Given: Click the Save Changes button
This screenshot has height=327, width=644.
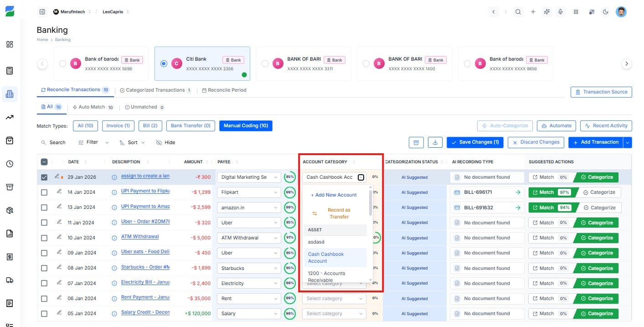Looking at the screenshot, I should click(475, 142).
